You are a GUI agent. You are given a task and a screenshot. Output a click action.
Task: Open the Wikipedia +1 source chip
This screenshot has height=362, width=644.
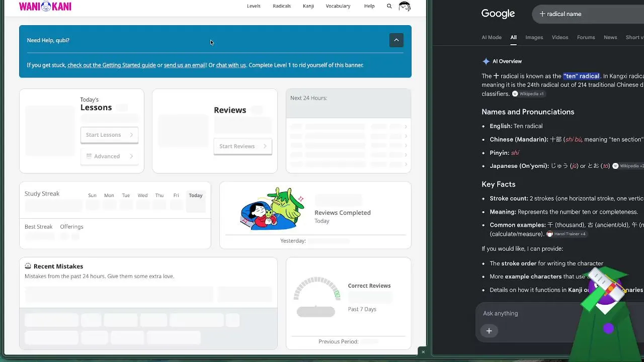[528, 94]
